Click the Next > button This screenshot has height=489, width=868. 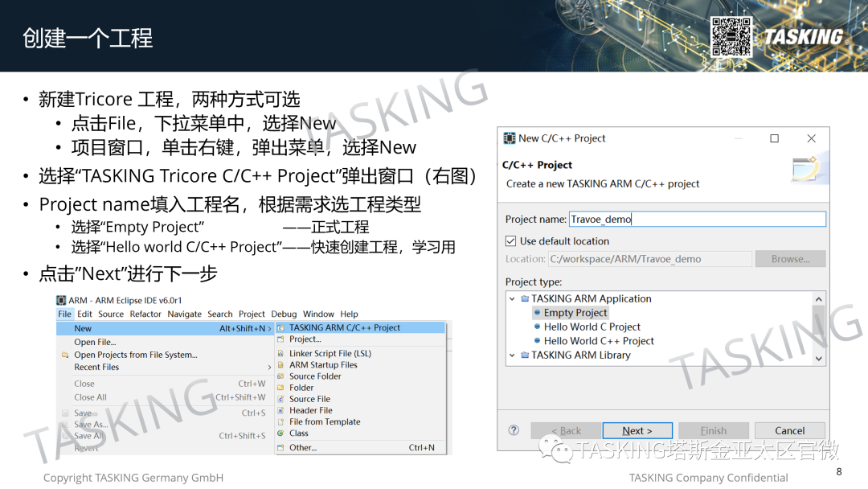637,430
